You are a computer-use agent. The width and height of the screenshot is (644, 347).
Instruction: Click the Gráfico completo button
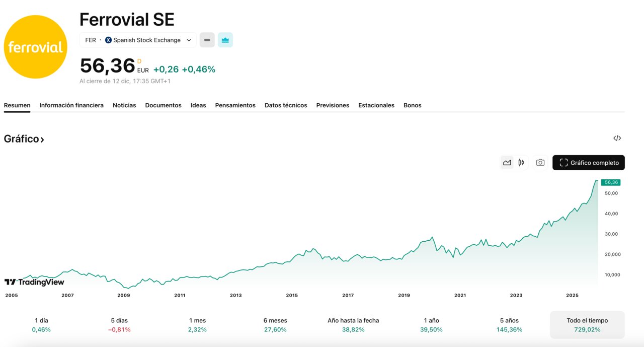pyautogui.click(x=588, y=162)
